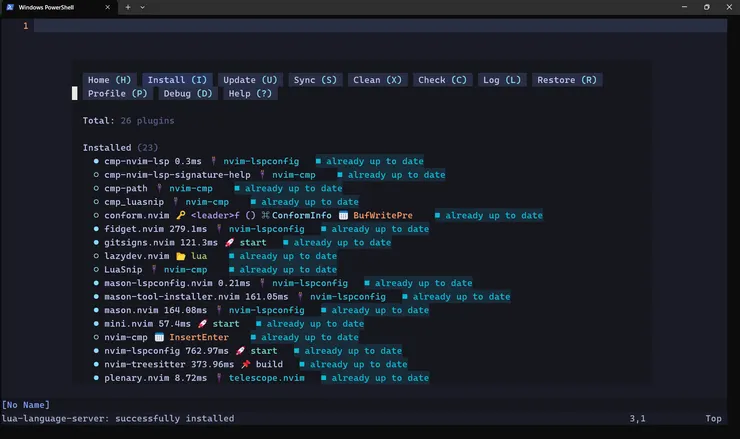Click the dependency icon on plenary.nvim row
The width and height of the screenshot is (740, 439).
pos(219,378)
